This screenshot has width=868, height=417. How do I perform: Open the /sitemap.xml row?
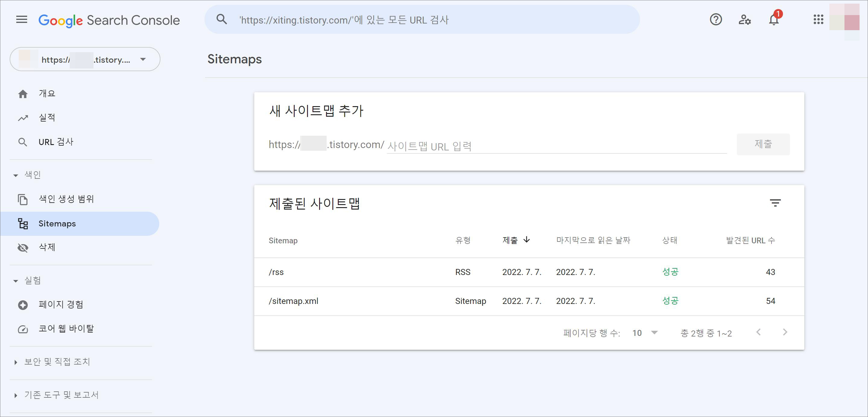point(293,301)
